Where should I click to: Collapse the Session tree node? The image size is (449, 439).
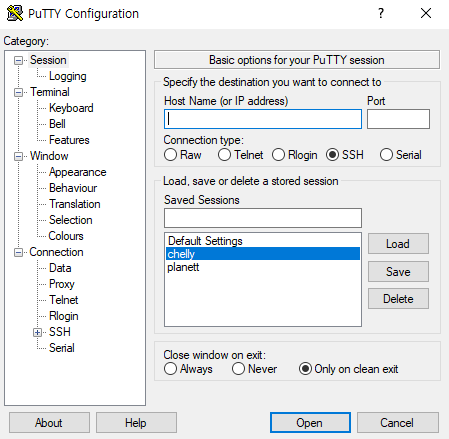point(18,60)
